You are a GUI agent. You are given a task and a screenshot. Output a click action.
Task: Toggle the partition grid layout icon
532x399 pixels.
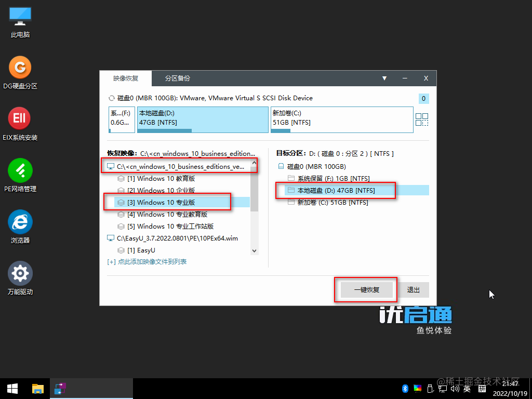(x=422, y=119)
